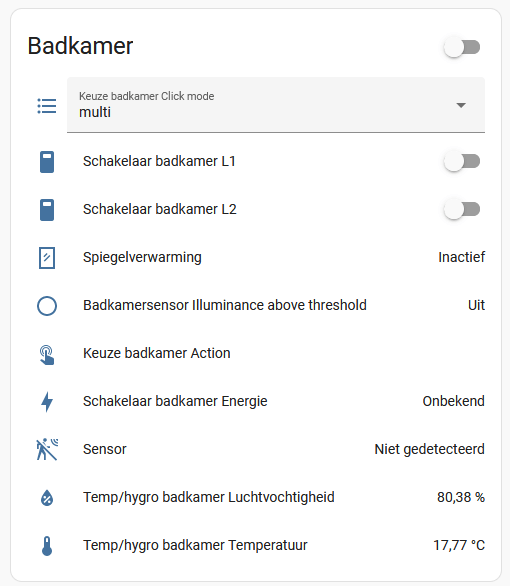This screenshot has height=586, width=510.
Task: Open the Sensor entity label
Action: [x=105, y=449]
